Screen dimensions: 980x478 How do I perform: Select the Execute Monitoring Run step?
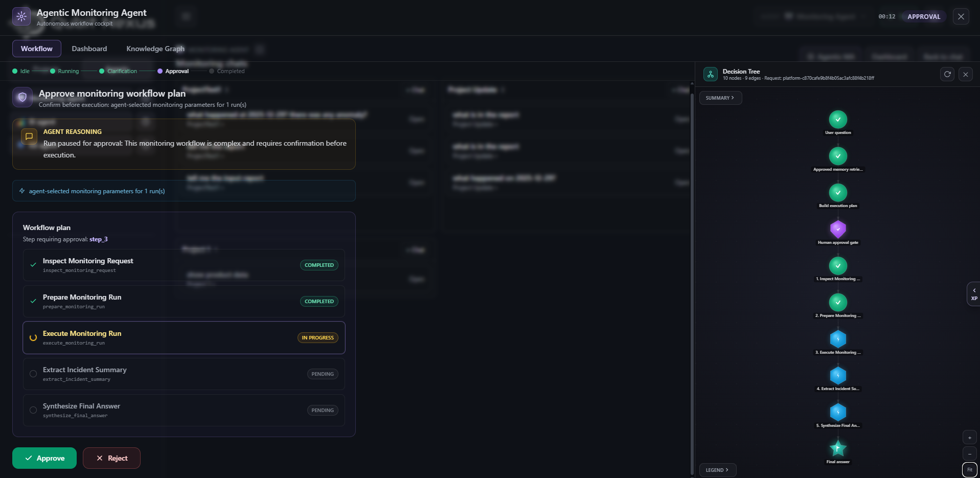point(184,337)
